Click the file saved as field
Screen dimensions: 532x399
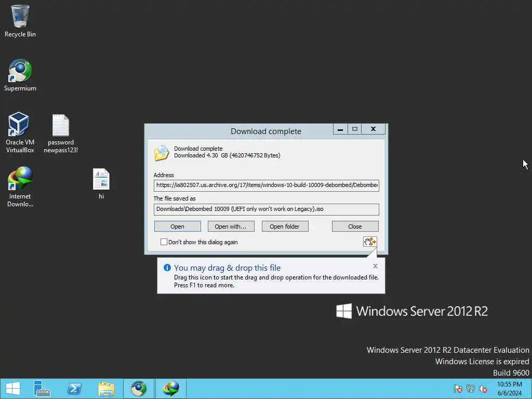267,209
